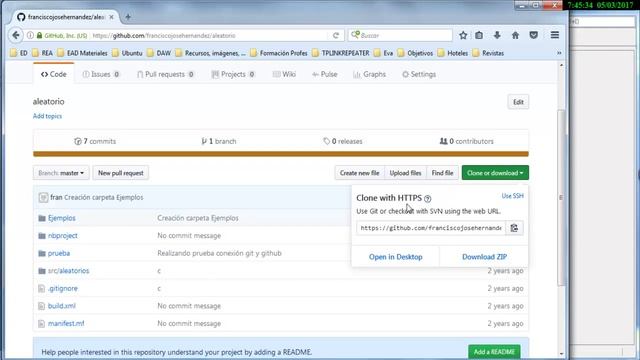Image resolution: width=640 pixels, height=360 pixels.
Task: View the 1 branch list
Action: (x=219, y=141)
